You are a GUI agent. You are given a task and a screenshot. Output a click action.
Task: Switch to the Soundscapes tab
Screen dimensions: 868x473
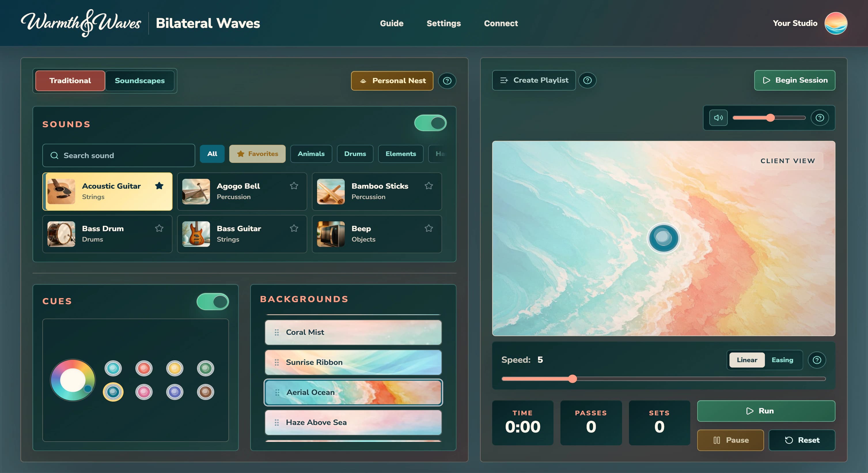[140, 81]
